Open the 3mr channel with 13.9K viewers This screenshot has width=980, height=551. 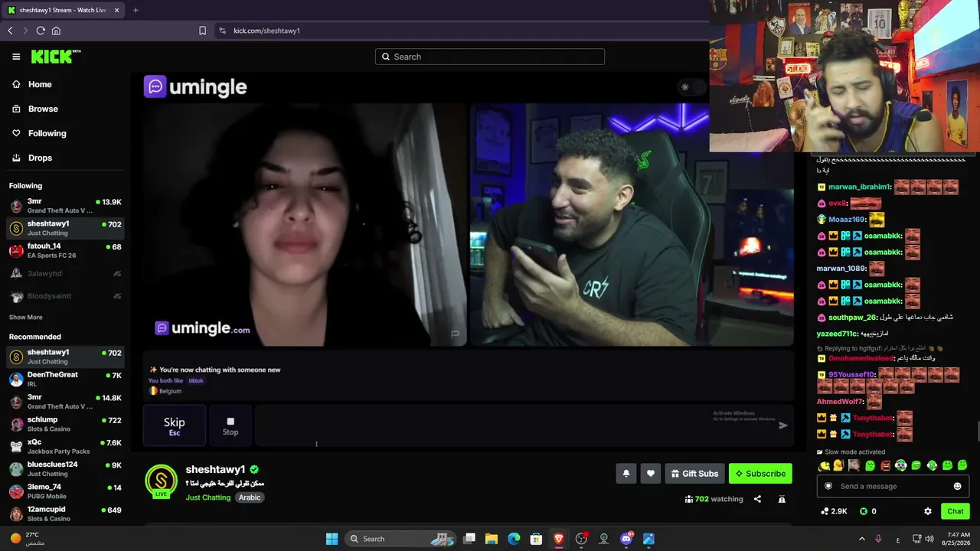click(x=65, y=206)
